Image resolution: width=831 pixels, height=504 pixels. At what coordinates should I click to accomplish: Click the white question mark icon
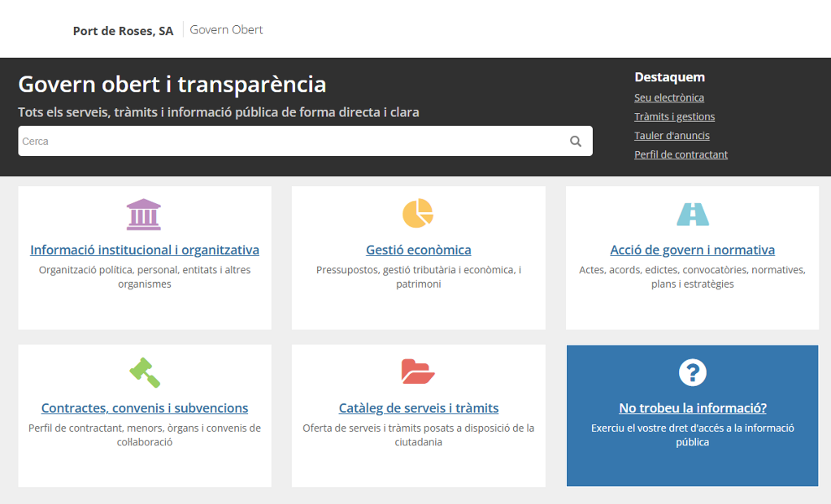click(693, 372)
